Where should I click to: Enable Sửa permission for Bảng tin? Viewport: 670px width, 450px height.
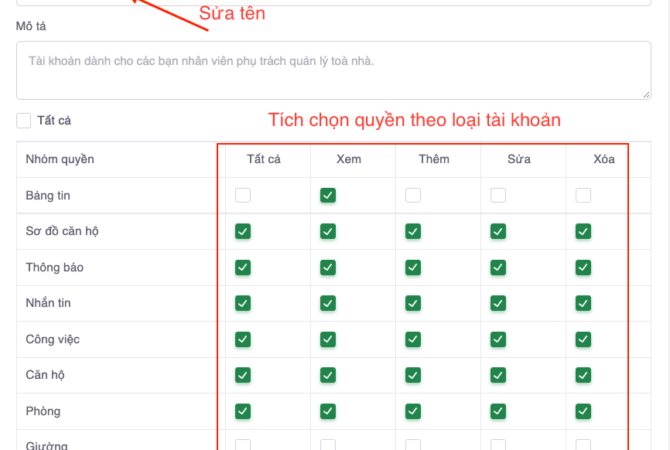coord(498,196)
